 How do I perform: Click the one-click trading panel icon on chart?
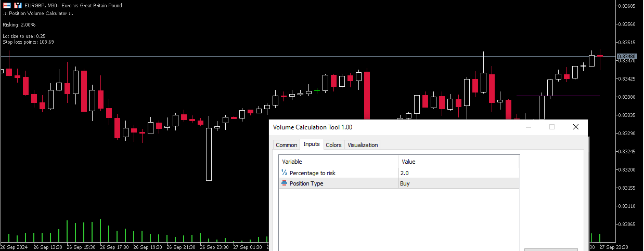pos(7,5)
